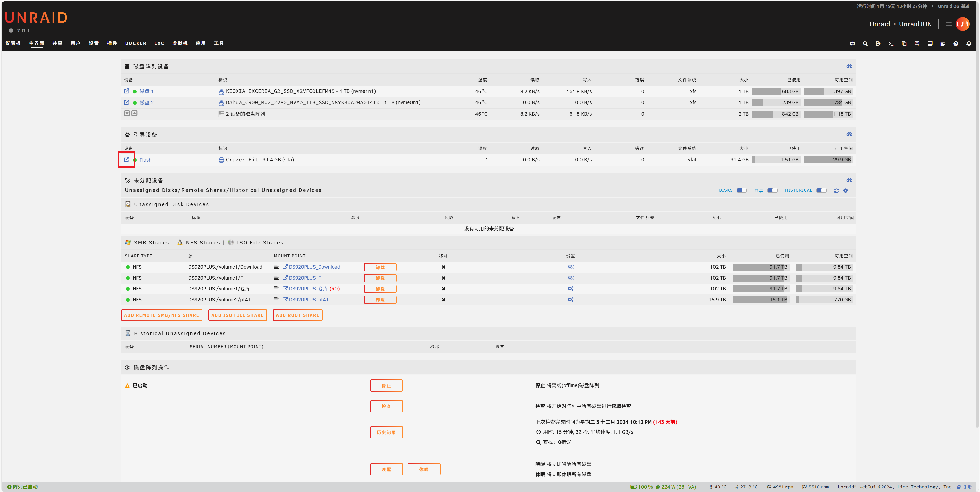Open the notifications bell icon
Viewport: 980px width, 492px height.
[x=969, y=44]
